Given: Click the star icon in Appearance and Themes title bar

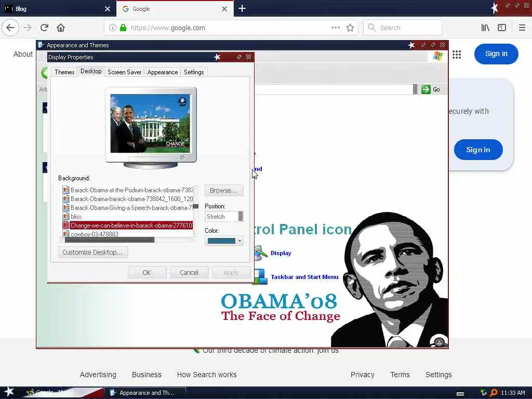Looking at the screenshot, I should click(411, 45).
